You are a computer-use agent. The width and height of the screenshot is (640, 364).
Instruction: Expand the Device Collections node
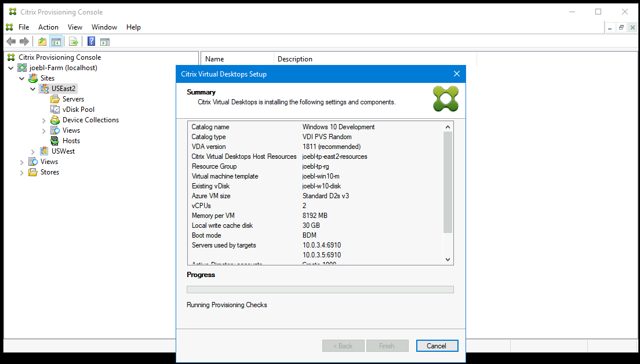point(44,119)
